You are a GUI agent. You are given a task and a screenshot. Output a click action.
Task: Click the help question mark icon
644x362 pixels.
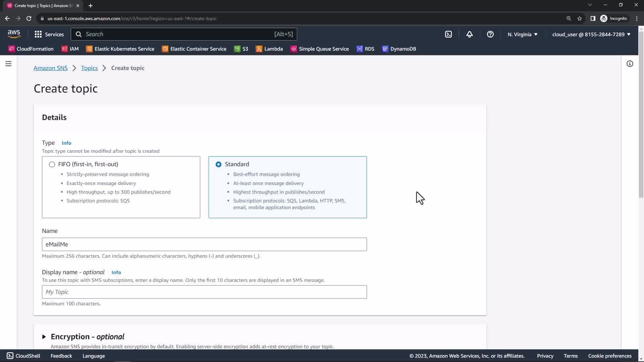(490, 34)
